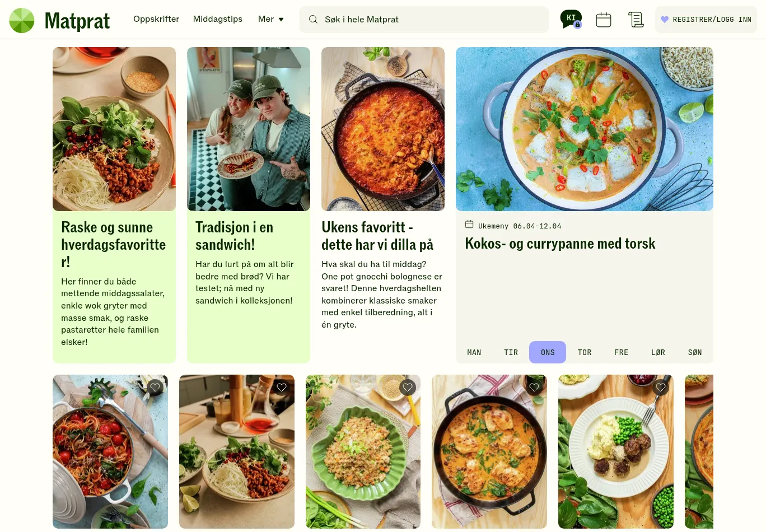Viewport: 766px width, 532px height.
Task: Open the Tradisjon i en sandwich photo
Action: pos(249,129)
